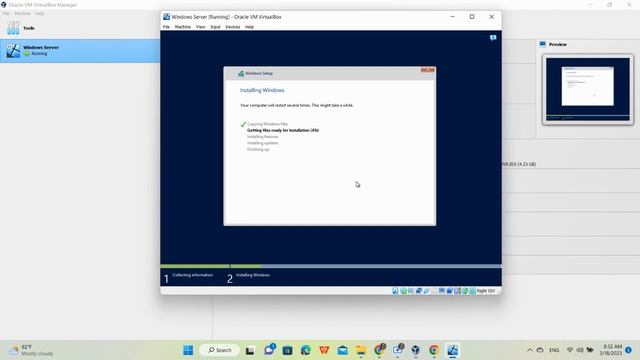Click the mouse integration status icon

465,291
